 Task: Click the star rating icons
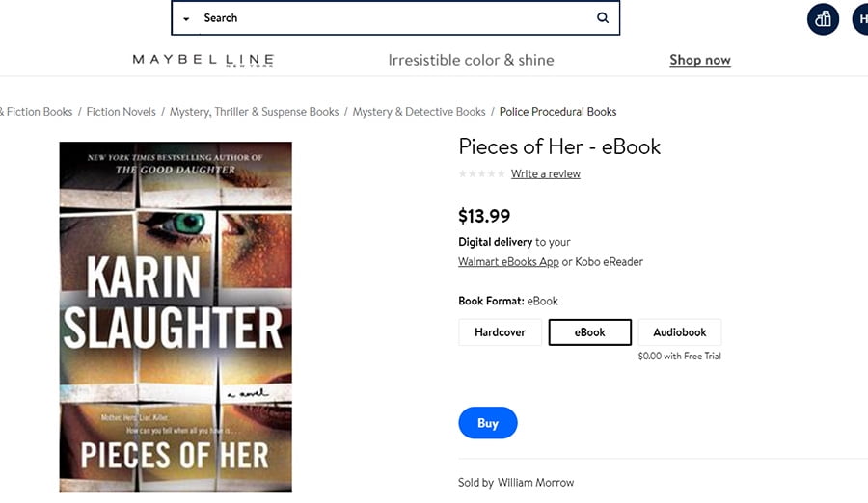tap(481, 173)
